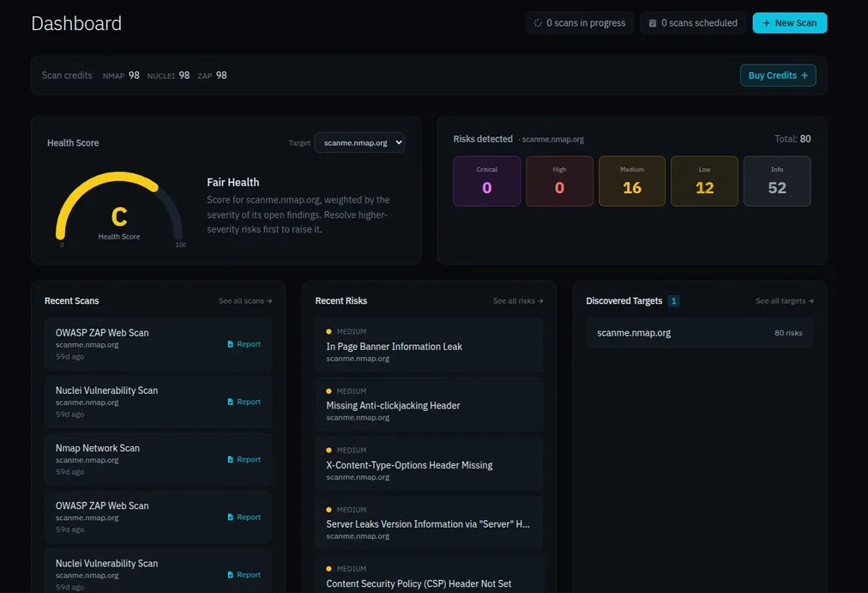Open Missing Anti-clickjacking Header risk
The height and width of the screenshot is (593, 868).
click(429, 403)
